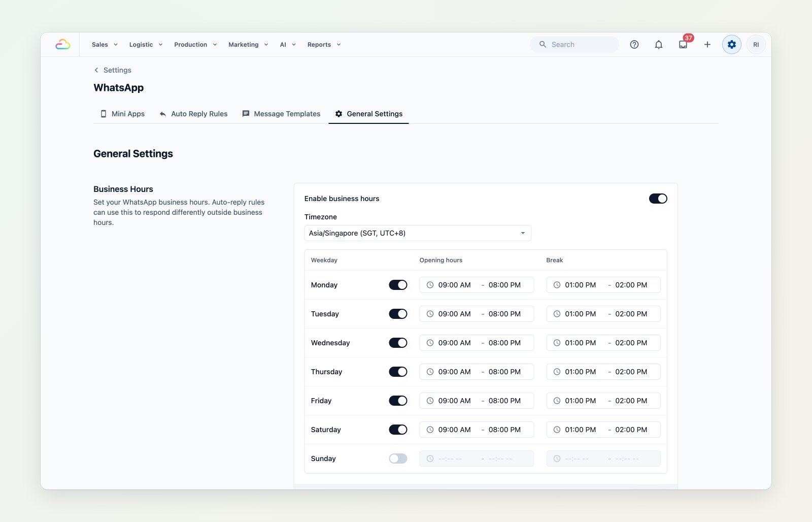The image size is (812, 522).
Task: Turn off the Wednesday switch
Action: pos(398,343)
